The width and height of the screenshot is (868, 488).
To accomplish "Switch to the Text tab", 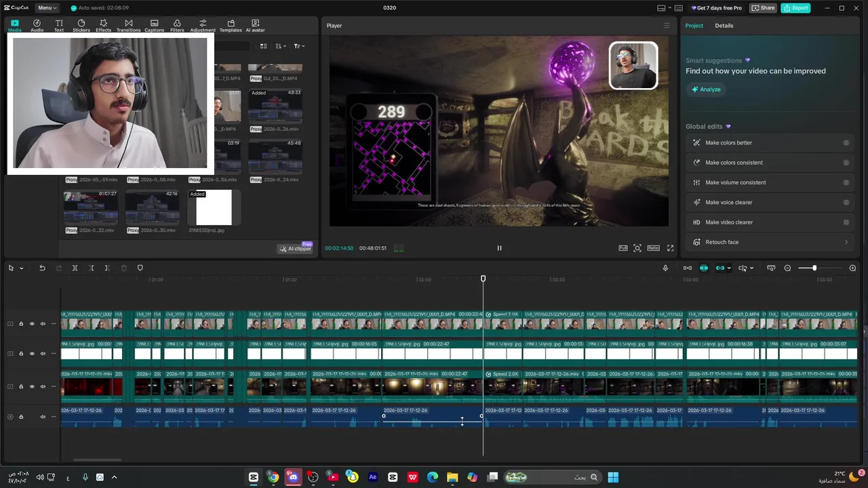I will tap(59, 26).
